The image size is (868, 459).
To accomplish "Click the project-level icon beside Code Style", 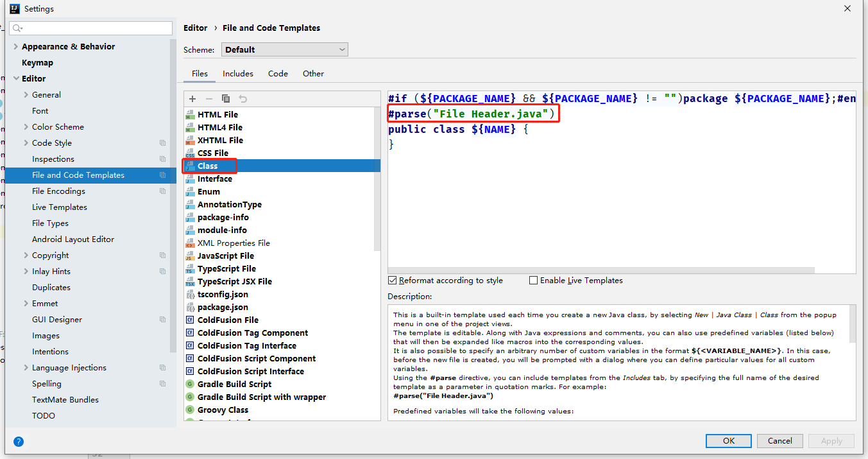I will [x=162, y=143].
